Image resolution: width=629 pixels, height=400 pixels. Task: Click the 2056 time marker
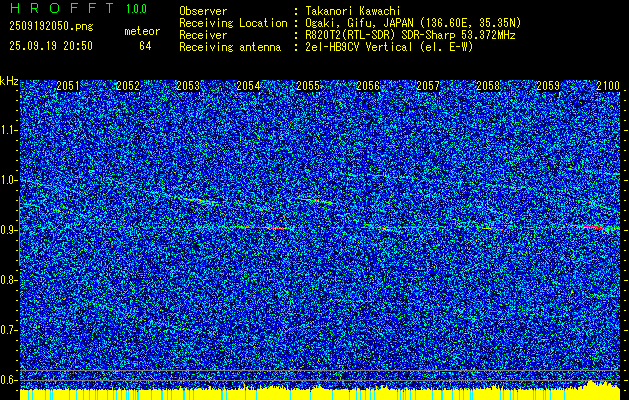[368, 86]
